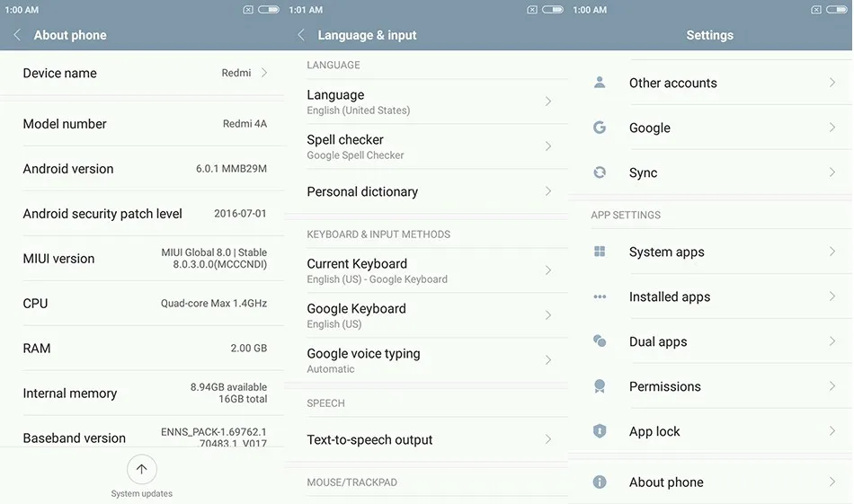Open Device name chevron next to Redmi

click(264, 73)
